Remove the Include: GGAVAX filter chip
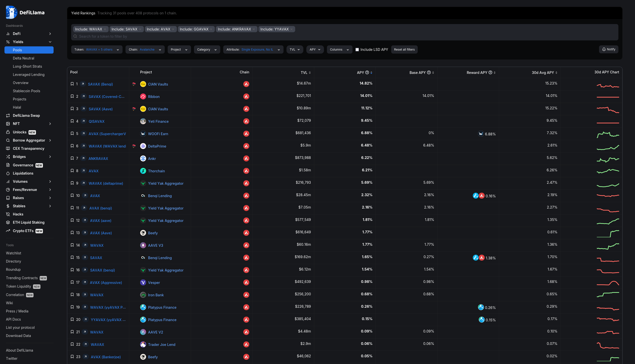This screenshot has width=635, height=364. 211,29
